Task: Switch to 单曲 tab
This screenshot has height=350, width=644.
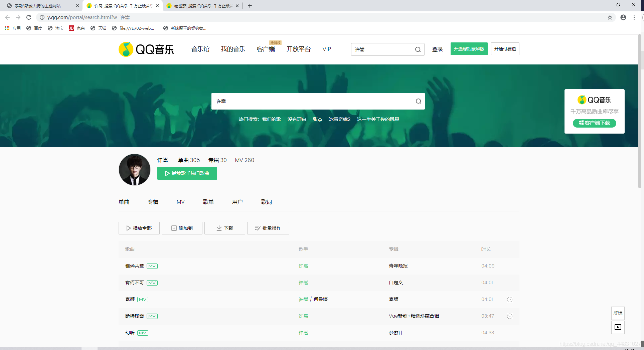Action: coord(124,202)
